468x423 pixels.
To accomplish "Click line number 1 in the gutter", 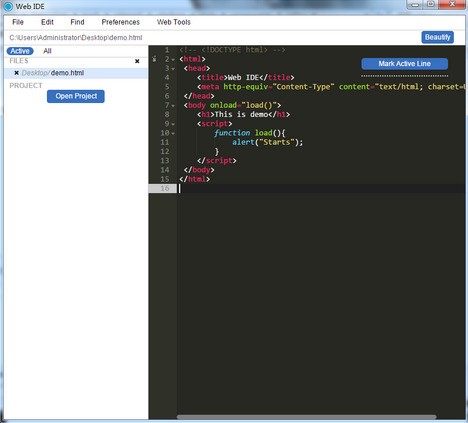I will click(x=167, y=50).
